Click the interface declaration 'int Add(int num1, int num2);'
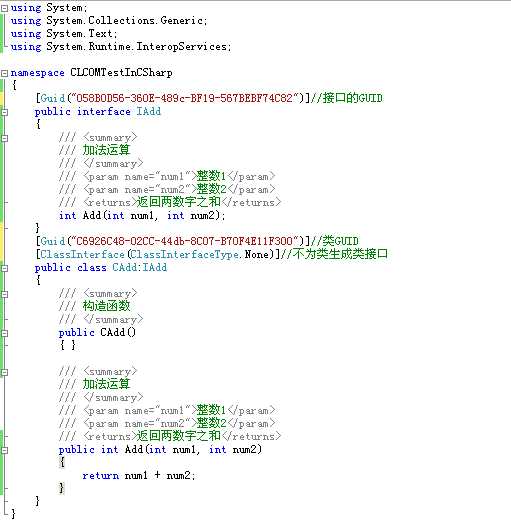This screenshot has width=511, height=530. tap(142, 215)
